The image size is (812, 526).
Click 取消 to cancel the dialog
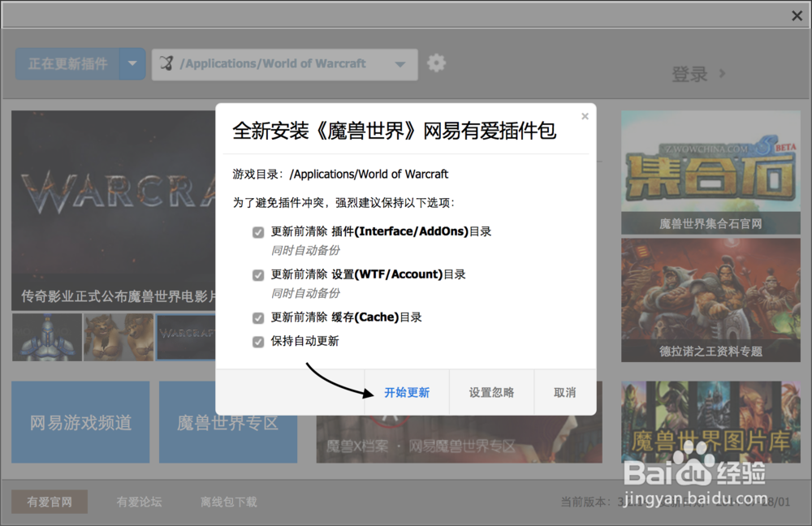[565, 392]
